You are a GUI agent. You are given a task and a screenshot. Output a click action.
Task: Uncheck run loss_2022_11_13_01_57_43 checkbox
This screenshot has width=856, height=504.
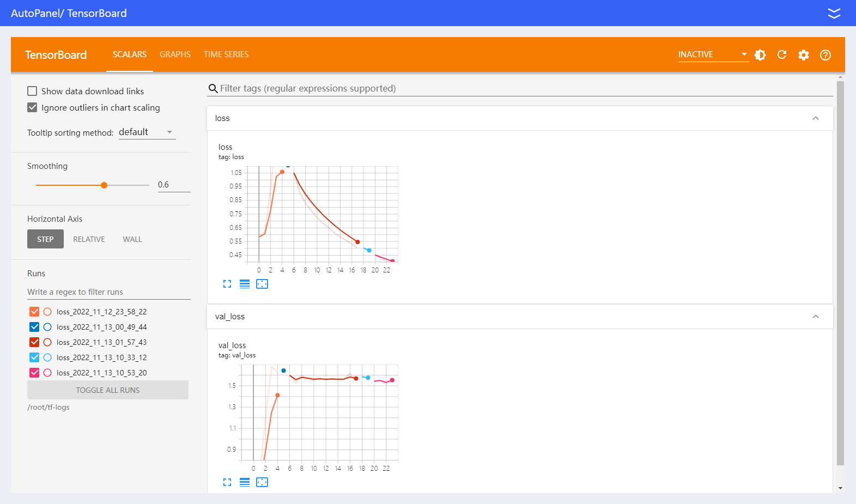pyautogui.click(x=34, y=342)
